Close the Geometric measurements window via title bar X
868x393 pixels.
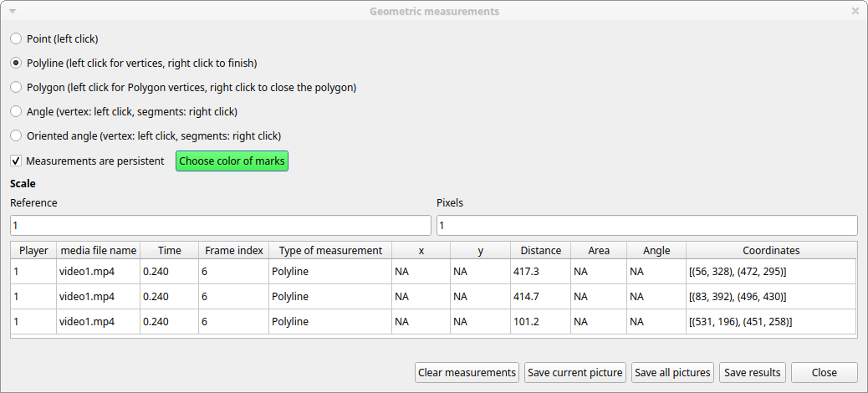(x=855, y=11)
